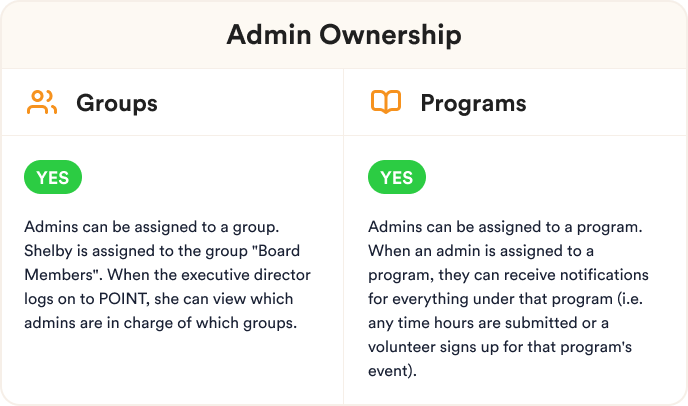Click the "receive notifications" line in Programs
The image size is (688, 406).
click(508, 275)
